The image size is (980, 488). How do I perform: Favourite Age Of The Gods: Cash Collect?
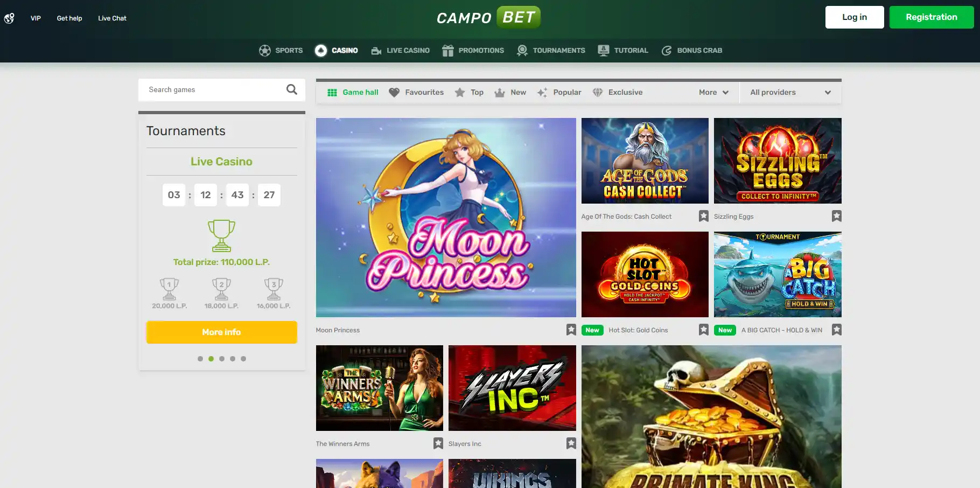pyautogui.click(x=704, y=216)
